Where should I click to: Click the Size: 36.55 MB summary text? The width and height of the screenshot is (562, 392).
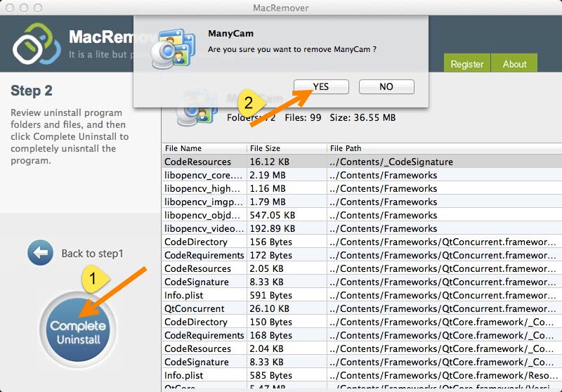(x=362, y=117)
